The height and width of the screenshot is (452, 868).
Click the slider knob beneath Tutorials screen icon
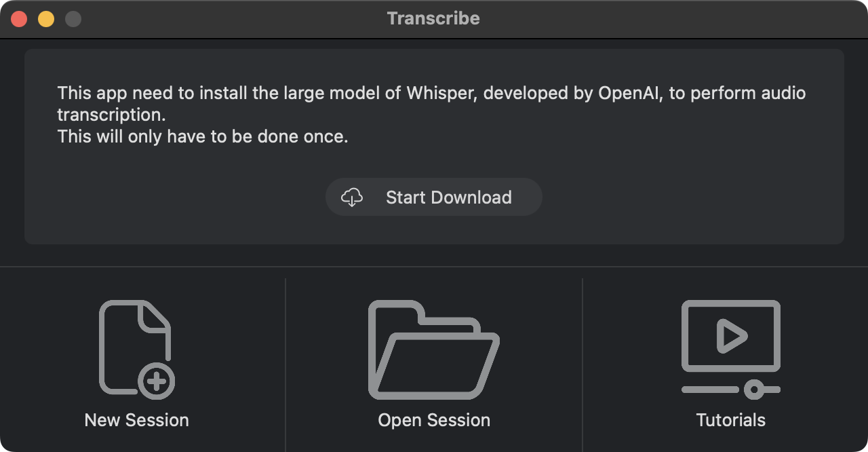tap(753, 390)
